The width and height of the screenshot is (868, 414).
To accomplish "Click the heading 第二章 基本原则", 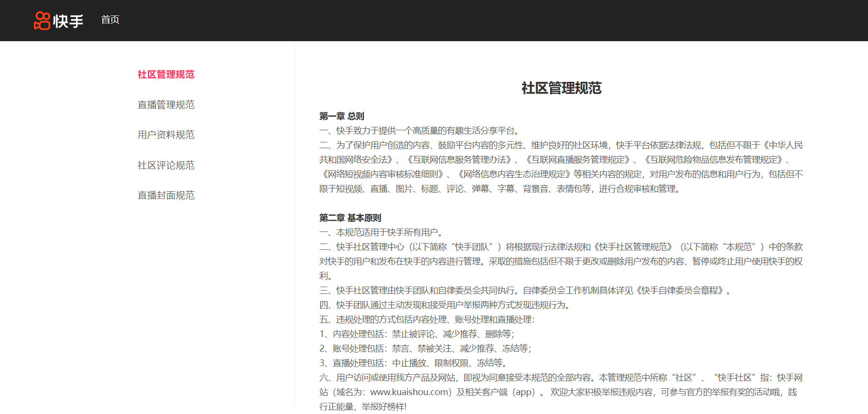I will (x=350, y=218).
